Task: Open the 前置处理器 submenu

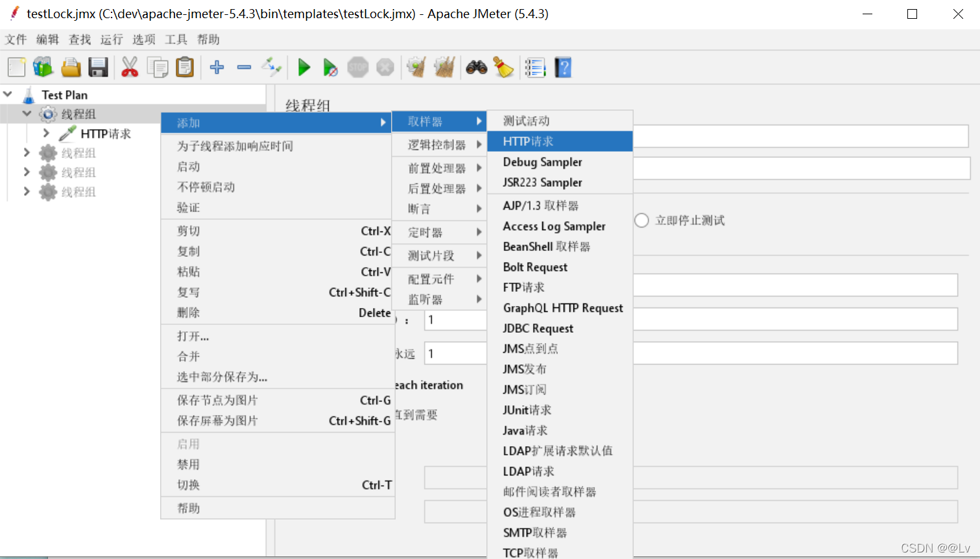Action: pyautogui.click(x=439, y=168)
